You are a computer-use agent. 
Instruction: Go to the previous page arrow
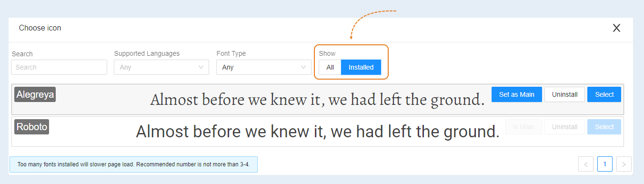(x=586, y=164)
